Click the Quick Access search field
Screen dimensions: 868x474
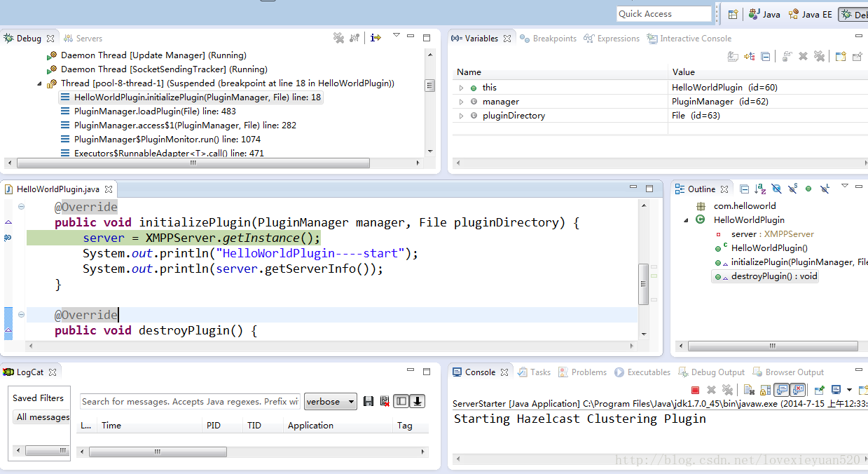(x=664, y=14)
